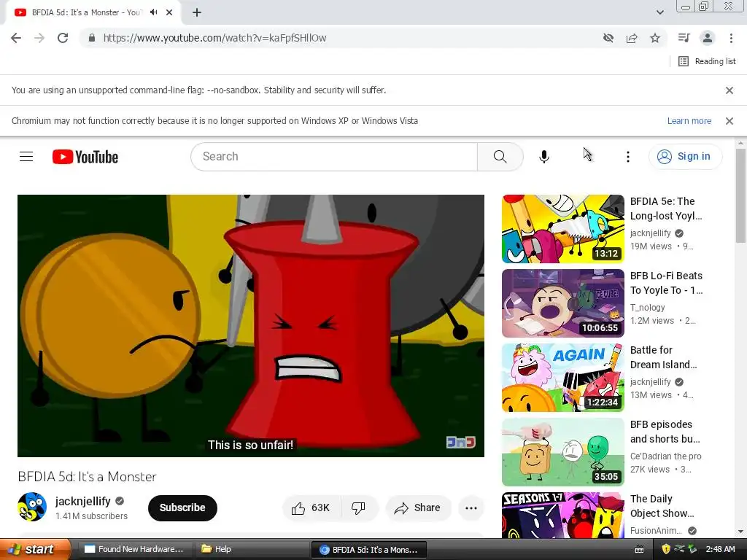Viewport: 747px width, 560px height.
Task: Click the video player showing Pin
Action: (251, 326)
